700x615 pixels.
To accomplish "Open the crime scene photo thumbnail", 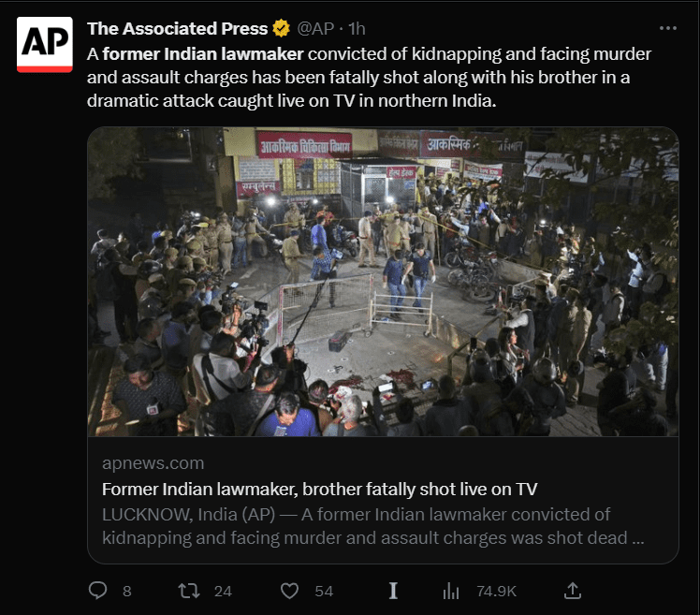I will (383, 282).
